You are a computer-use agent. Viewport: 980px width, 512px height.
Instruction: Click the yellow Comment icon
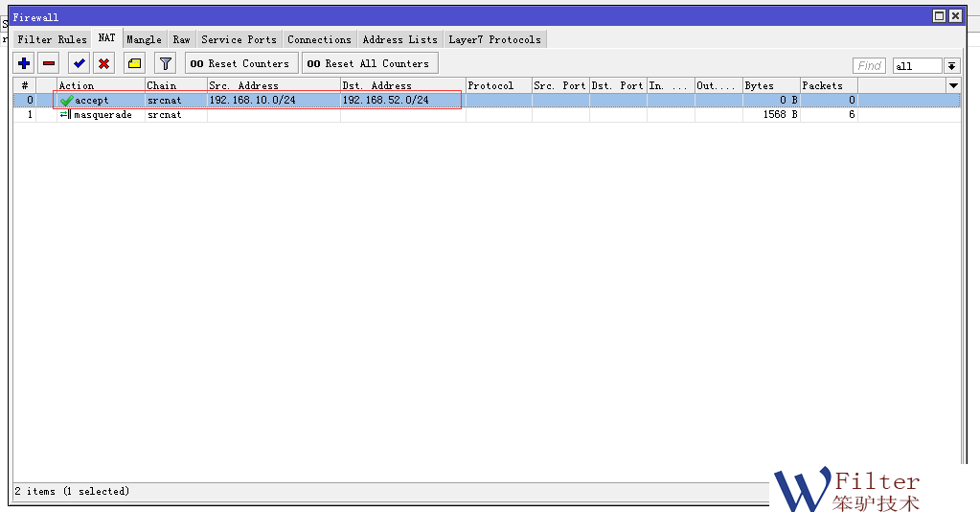point(135,63)
